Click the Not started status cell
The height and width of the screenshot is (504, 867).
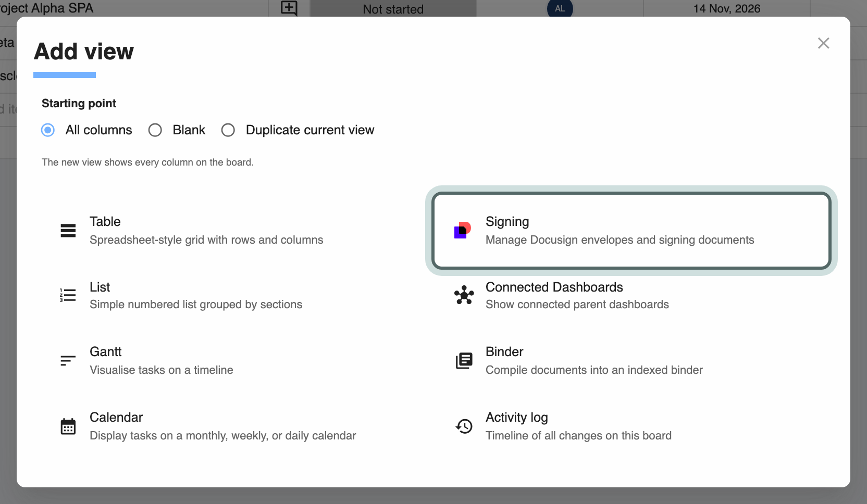pyautogui.click(x=393, y=9)
